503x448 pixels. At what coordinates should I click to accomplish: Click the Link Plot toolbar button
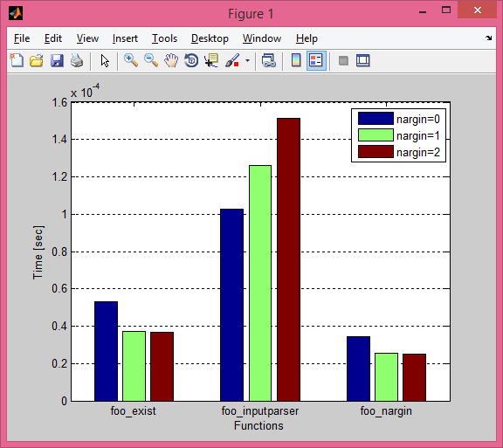268,60
